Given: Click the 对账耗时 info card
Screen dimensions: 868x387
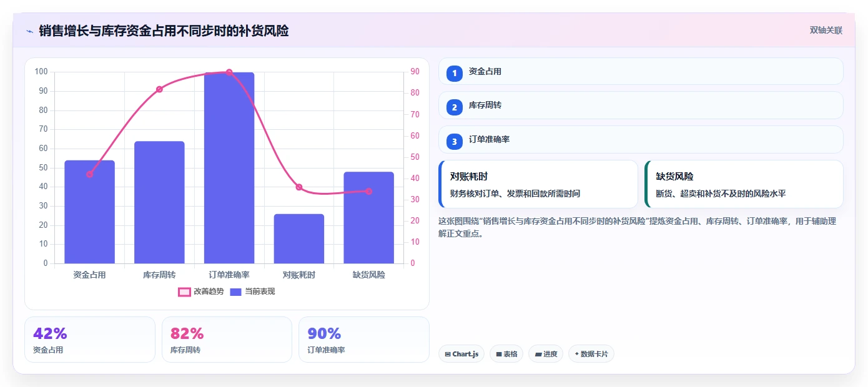Looking at the screenshot, I should coord(538,184).
